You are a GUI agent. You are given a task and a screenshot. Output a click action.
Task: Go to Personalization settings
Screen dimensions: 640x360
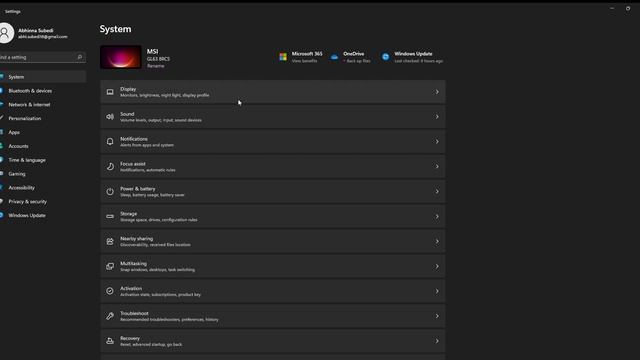pos(43,118)
